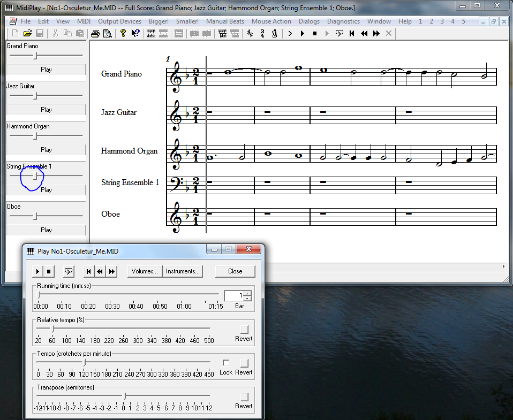Fast forward using main toolbar double-right arrows

[x=376, y=33]
